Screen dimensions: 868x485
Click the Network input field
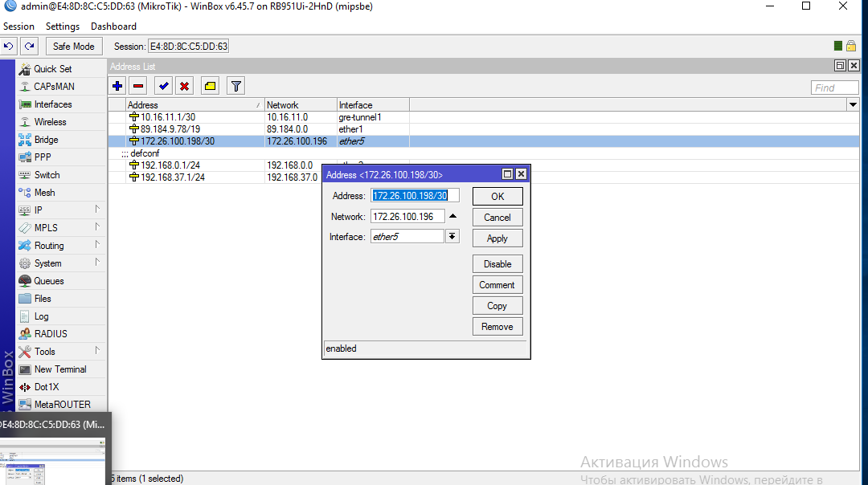[407, 216]
